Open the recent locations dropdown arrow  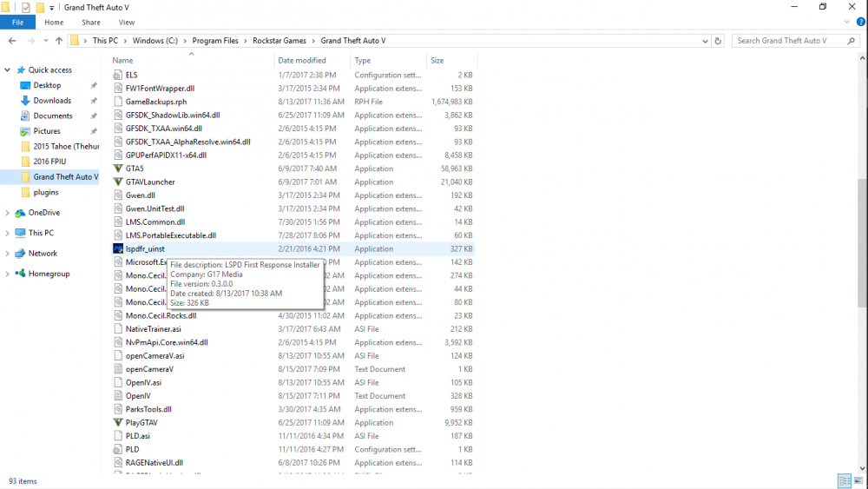(45, 41)
